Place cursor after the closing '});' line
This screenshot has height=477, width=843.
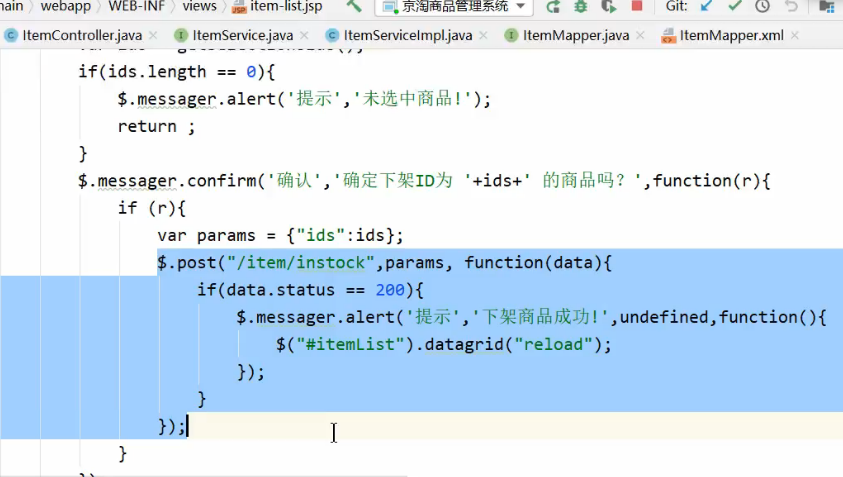pos(188,427)
